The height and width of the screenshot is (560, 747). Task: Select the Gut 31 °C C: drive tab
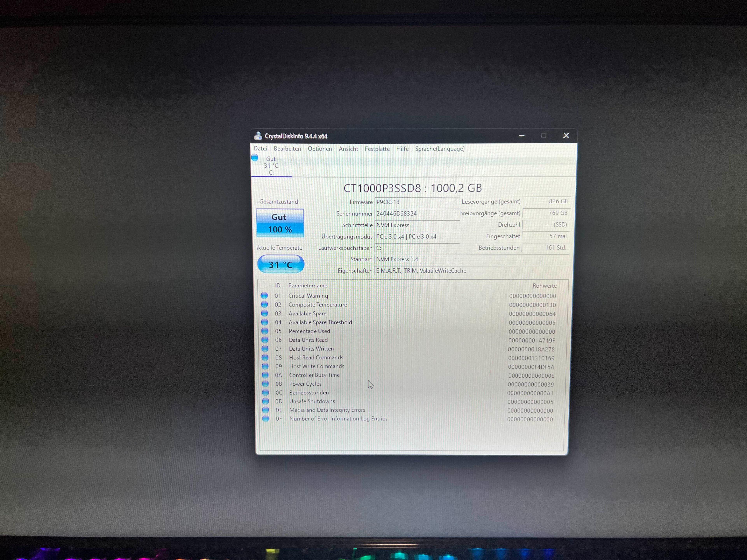coord(271,166)
